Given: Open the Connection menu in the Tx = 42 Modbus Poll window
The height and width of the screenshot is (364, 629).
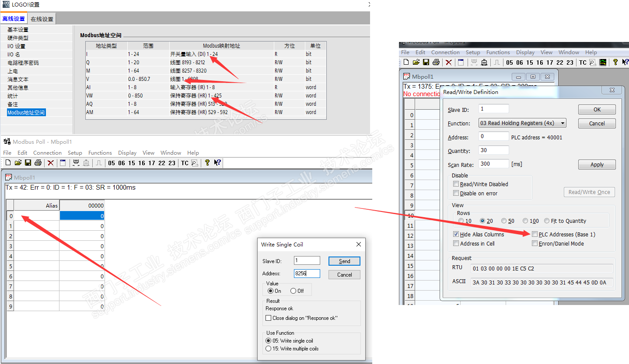Looking at the screenshot, I should [47, 153].
